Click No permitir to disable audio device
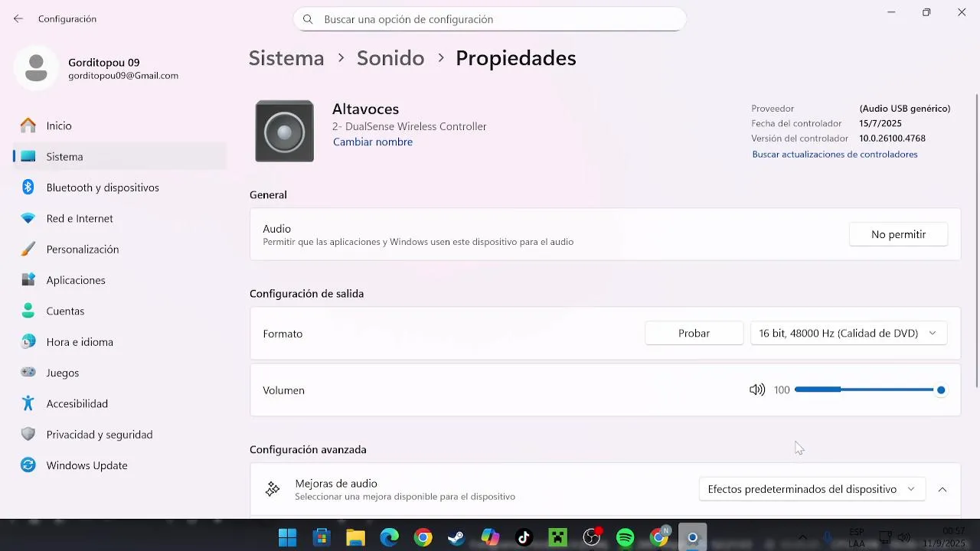The height and width of the screenshot is (551, 980). pos(898,235)
